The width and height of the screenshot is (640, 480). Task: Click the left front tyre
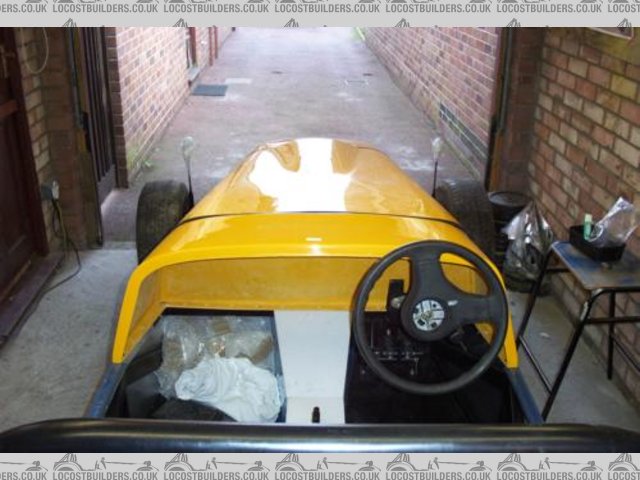tap(160, 215)
